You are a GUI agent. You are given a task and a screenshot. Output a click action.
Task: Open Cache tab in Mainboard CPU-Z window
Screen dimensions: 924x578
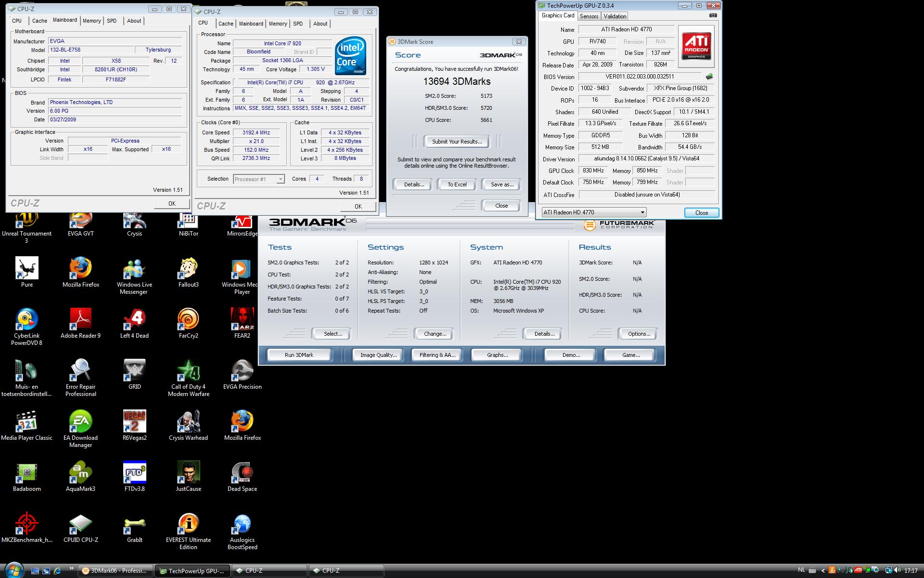pos(39,21)
